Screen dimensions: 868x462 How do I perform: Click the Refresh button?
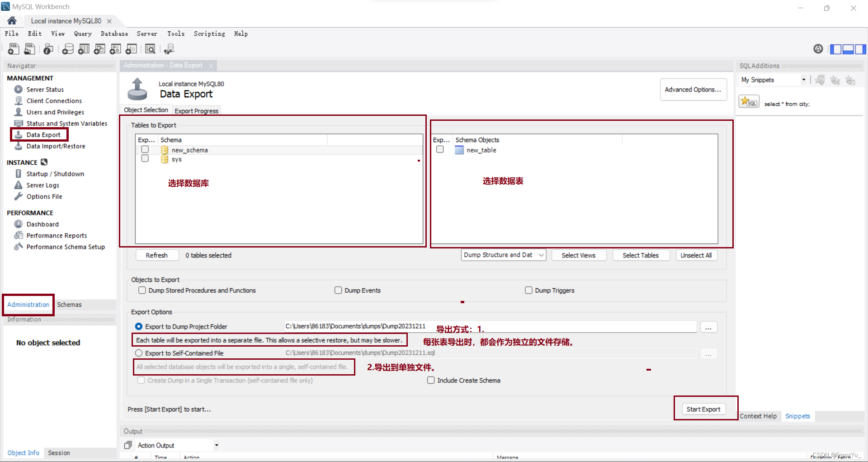point(157,255)
